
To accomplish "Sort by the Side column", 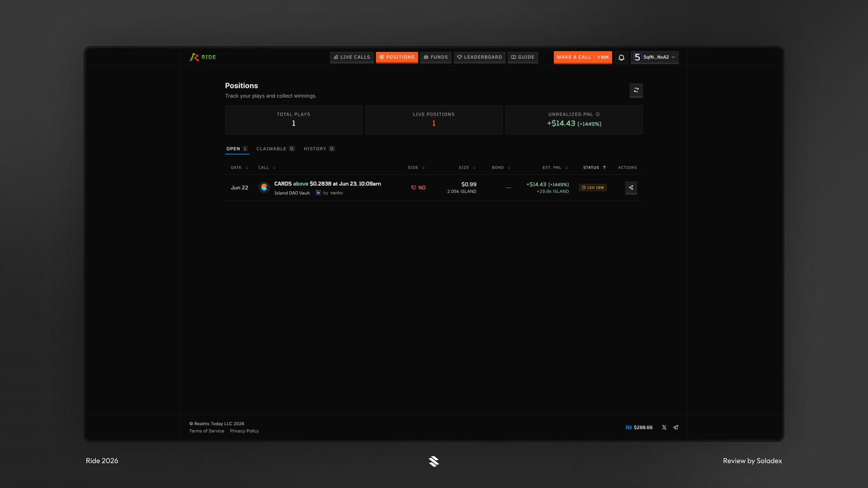I will [416, 168].
